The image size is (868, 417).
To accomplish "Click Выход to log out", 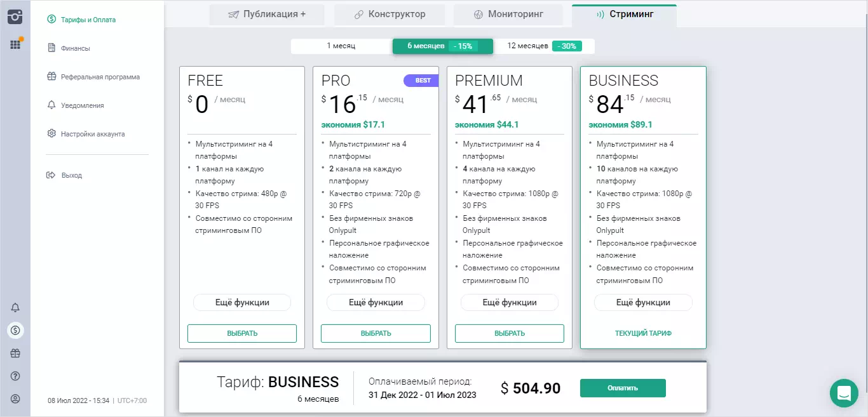I will click(x=71, y=175).
